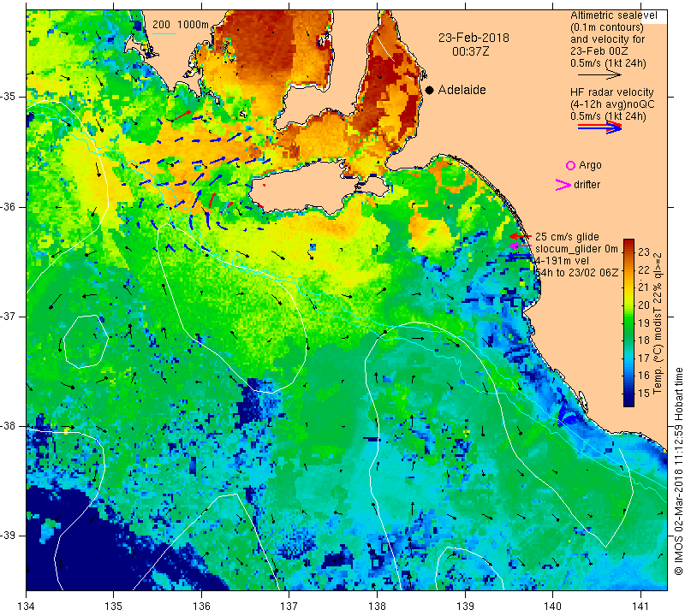Click the longitude label 136

[x=201, y=607]
